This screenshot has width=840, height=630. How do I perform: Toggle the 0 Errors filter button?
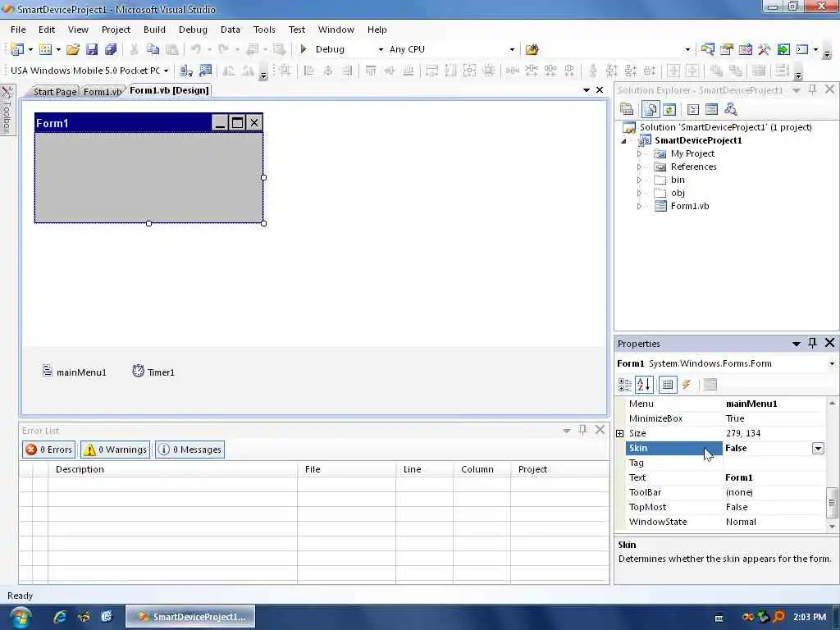click(x=49, y=450)
